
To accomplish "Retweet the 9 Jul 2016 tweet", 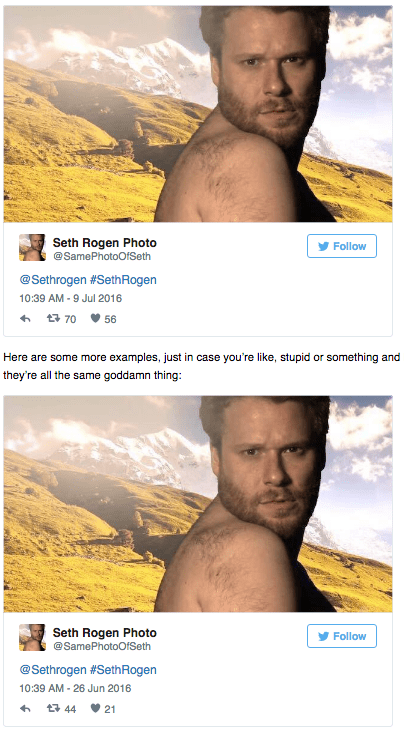I will pyautogui.click(x=53, y=319).
